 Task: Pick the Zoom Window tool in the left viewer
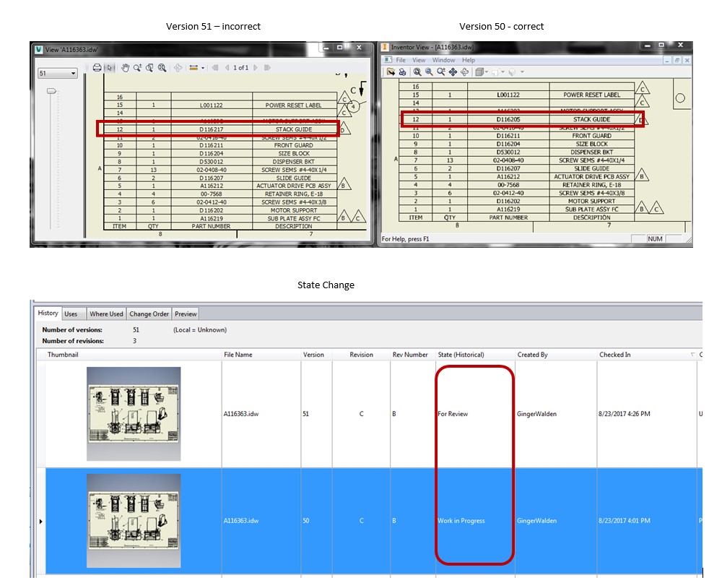(149, 68)
